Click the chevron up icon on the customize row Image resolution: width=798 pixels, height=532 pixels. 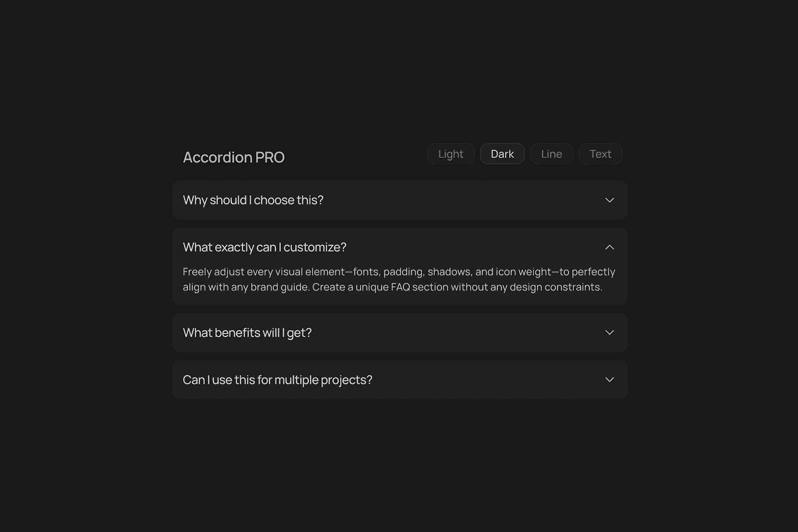610,247
